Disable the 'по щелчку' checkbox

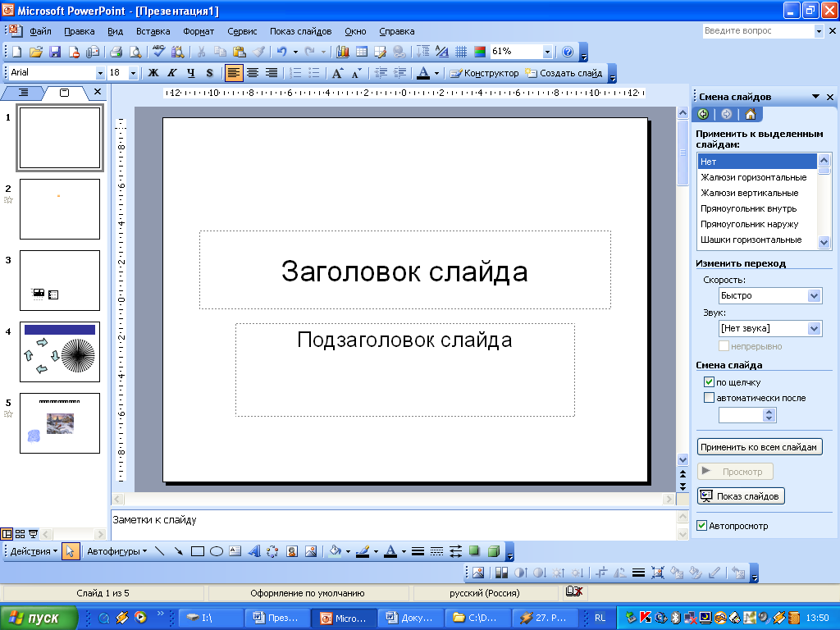[709, 382]
